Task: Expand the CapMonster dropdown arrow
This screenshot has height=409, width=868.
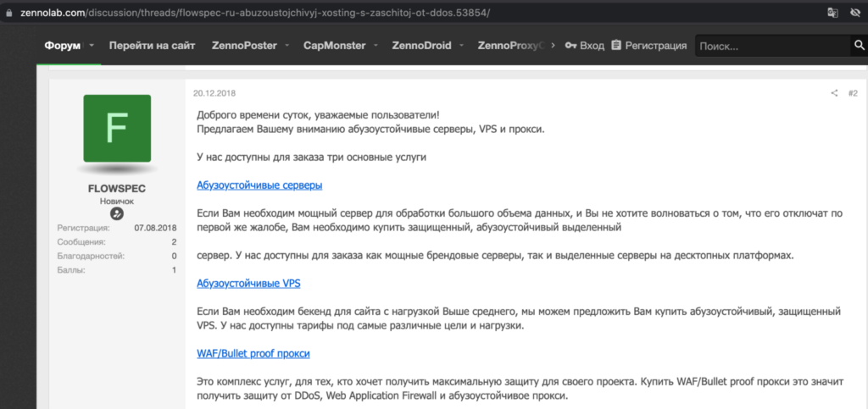Action: pos(376,46)
